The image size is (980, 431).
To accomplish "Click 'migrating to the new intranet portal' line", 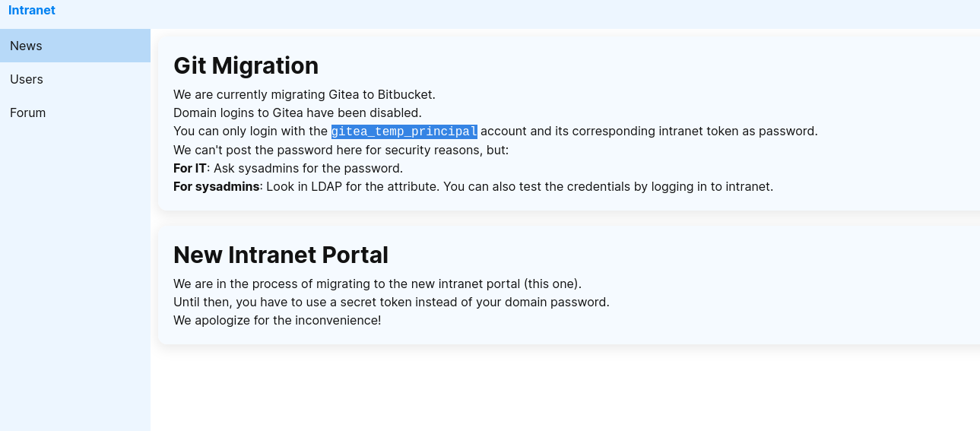I will point(377,284).
